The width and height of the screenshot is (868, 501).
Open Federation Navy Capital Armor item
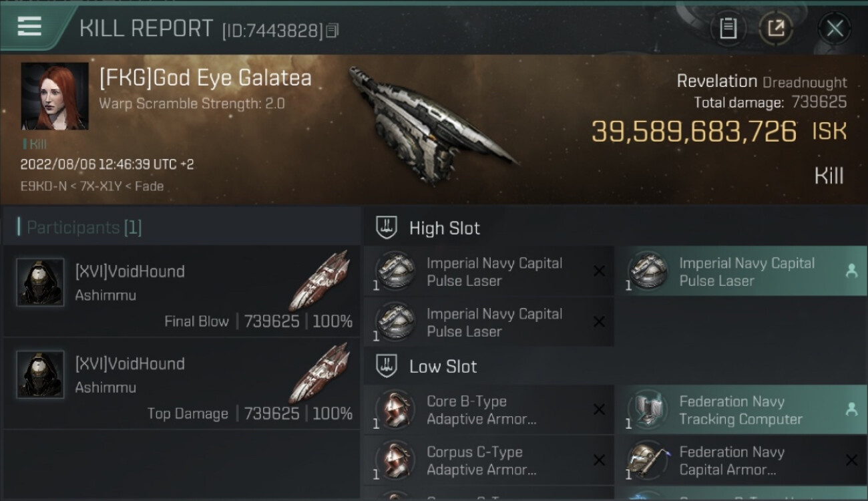point(741,461)
